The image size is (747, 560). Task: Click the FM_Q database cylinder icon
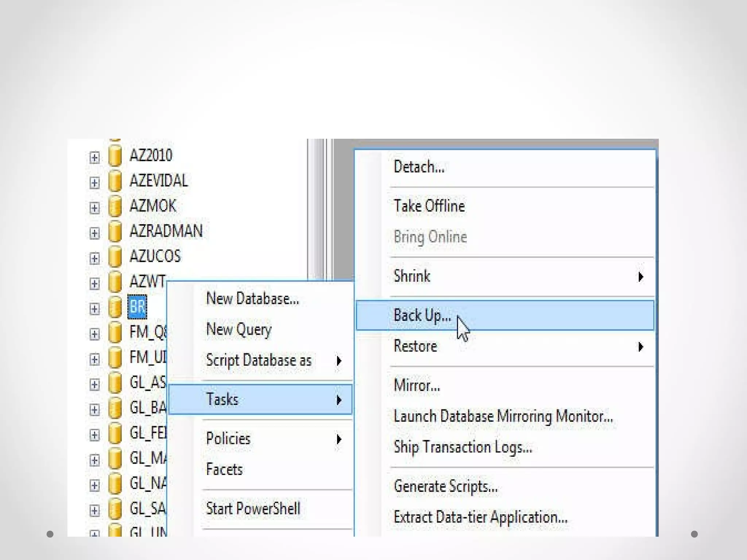tap(115, 332)
